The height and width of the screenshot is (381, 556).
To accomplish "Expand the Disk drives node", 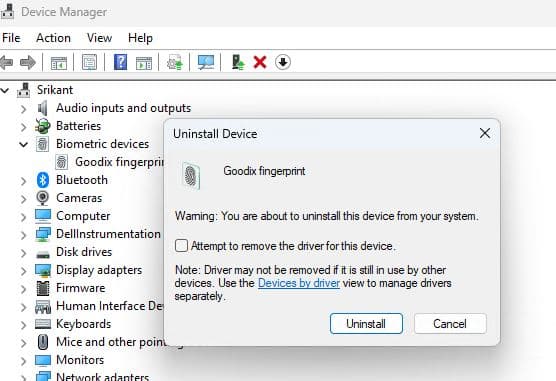I will pos(23,253).
